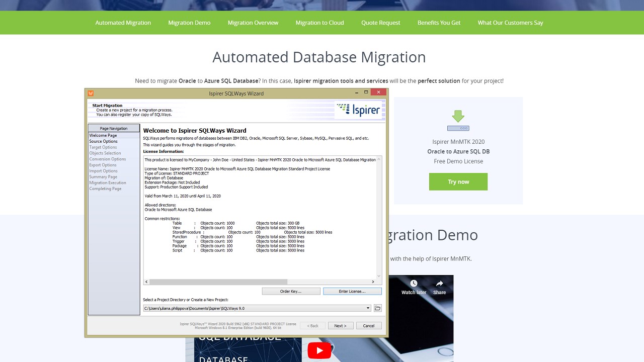Click the Enter License... button

[x=352, y=291]
